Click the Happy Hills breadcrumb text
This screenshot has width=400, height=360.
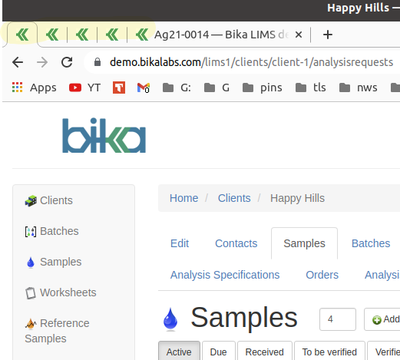[x=297, y=198]
